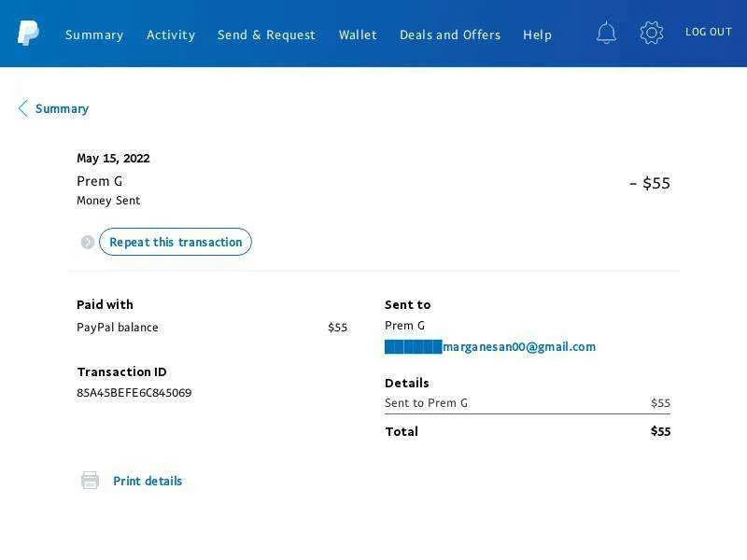The height and width of the screenshot is (560, 747).
Task: Open Deals and Offers in navigation
Action: pos(450,35)
